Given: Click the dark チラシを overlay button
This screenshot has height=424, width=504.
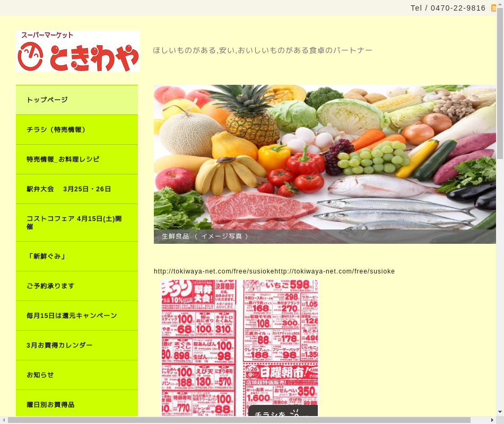Looking at the screenshot, I should coord(283,411).
